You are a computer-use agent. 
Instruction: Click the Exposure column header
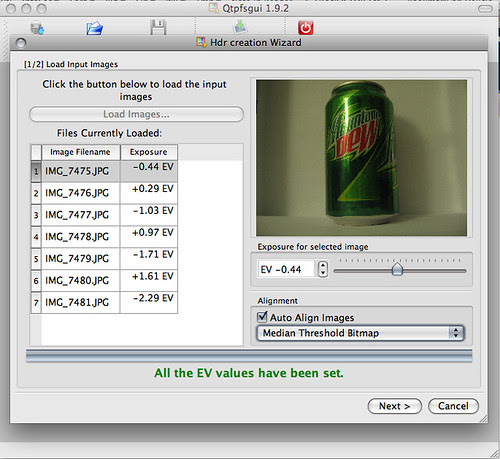tap(149, 152)
